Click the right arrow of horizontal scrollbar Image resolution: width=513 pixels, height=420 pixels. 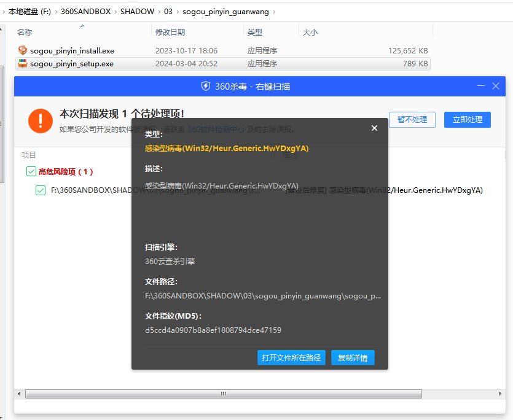pyautogui.click(x=500, y=394)
